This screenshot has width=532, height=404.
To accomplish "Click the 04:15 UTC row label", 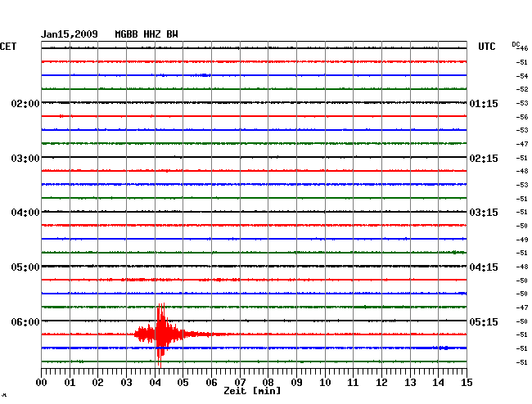I will click(484, 267).
